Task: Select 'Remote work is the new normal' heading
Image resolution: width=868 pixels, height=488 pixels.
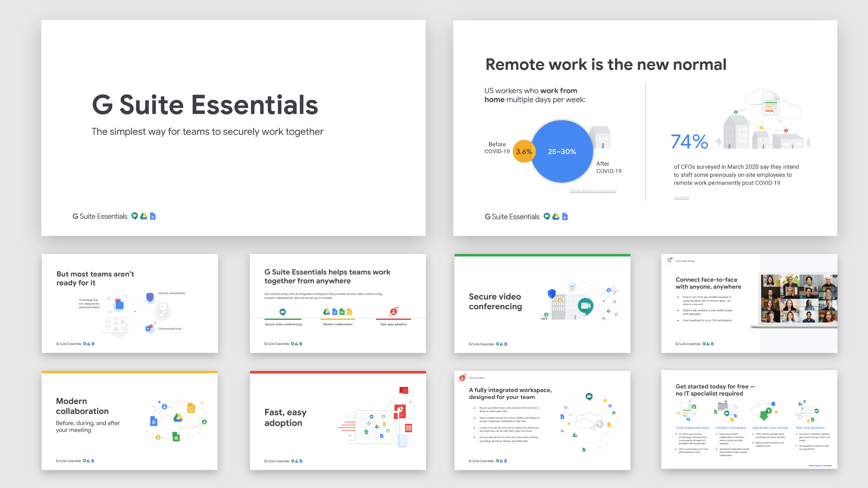Action: click(x=606, y=64)
